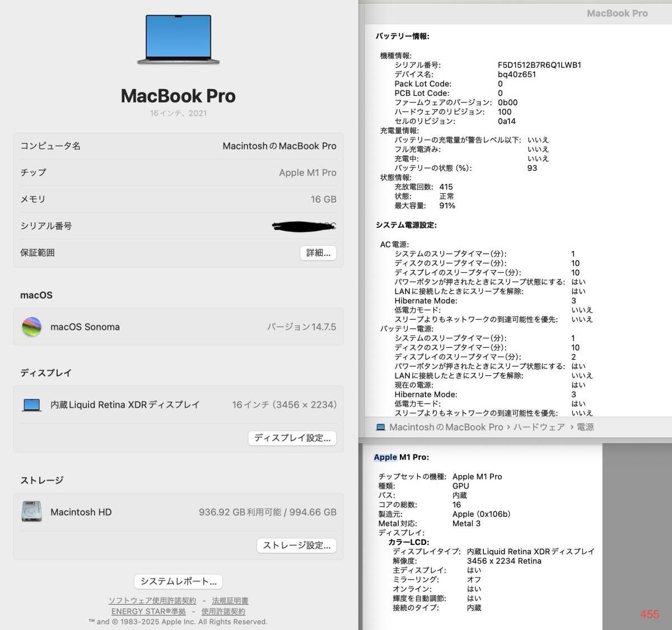Image resolution: width=672 pixels, height=630 pixels.
Task: Click バッテリー情報: heading
Action: [x=403, y=36]
